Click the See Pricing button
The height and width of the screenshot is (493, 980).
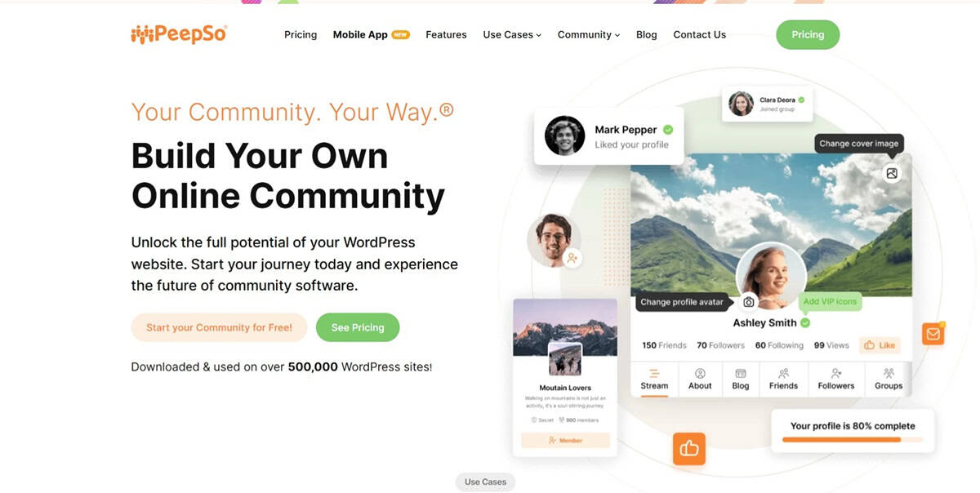point(358,327)
